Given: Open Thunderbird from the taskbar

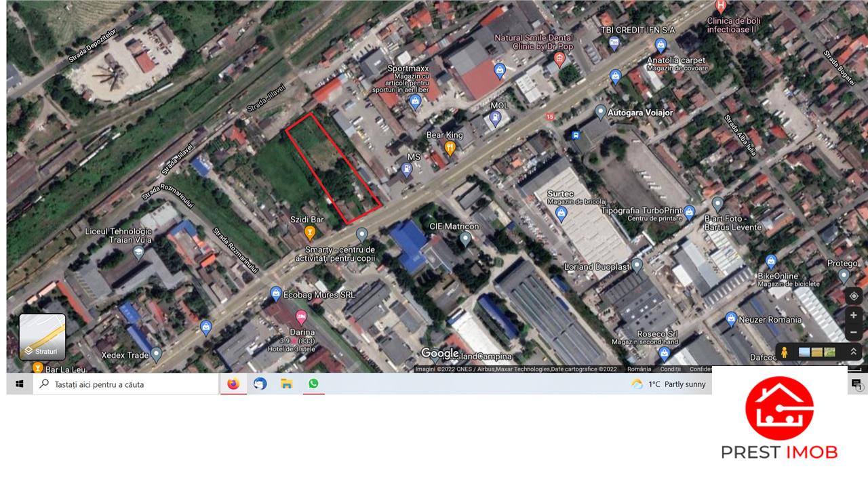Looking at the screenshot, I should tap(260, 384).
